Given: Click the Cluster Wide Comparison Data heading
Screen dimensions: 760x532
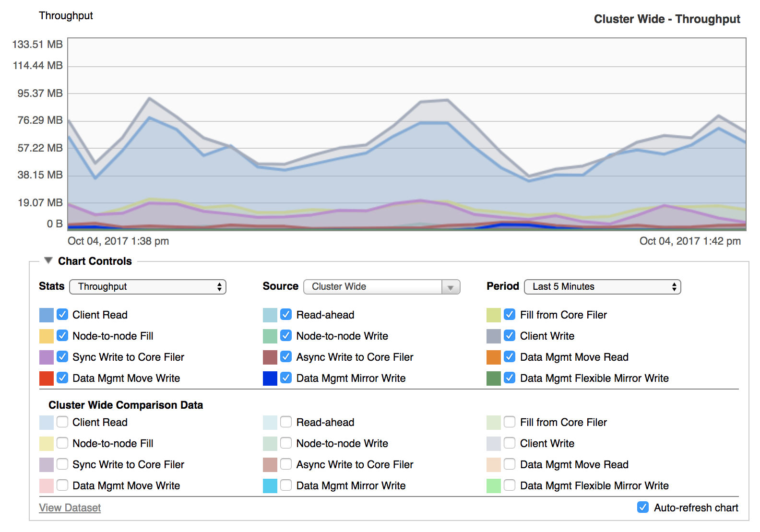Looking at the screenshot, I should (x=126, y=405).
